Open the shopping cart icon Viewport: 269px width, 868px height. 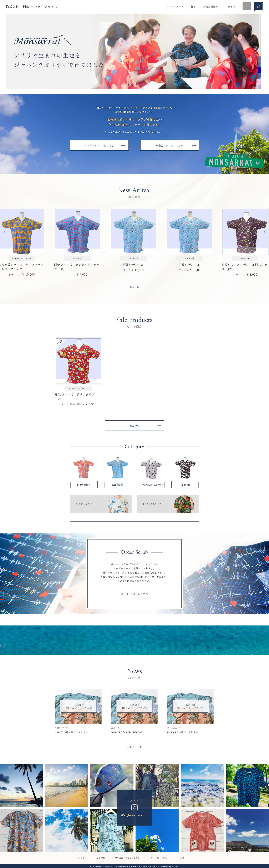pos(259,6)
